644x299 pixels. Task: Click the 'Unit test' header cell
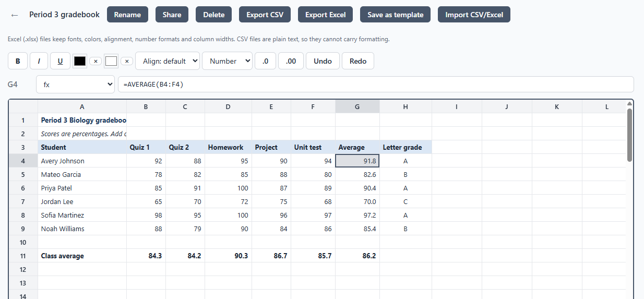pos(313,147)
